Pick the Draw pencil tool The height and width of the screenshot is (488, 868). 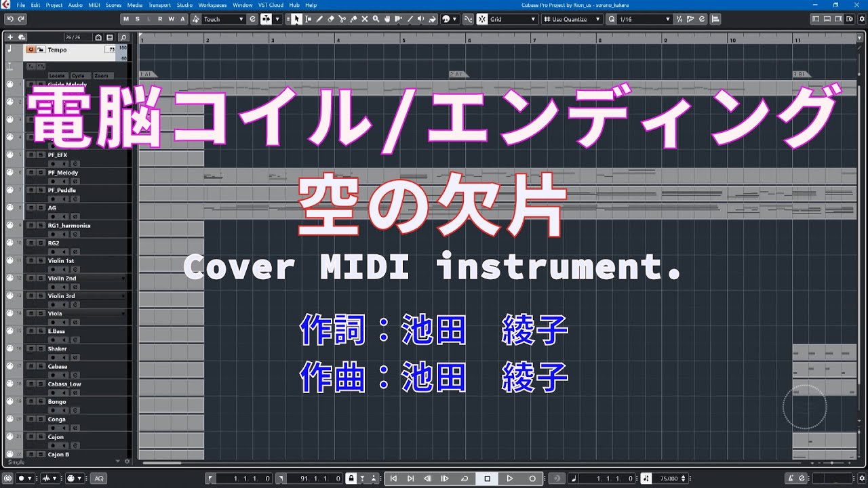pos(319,19)
